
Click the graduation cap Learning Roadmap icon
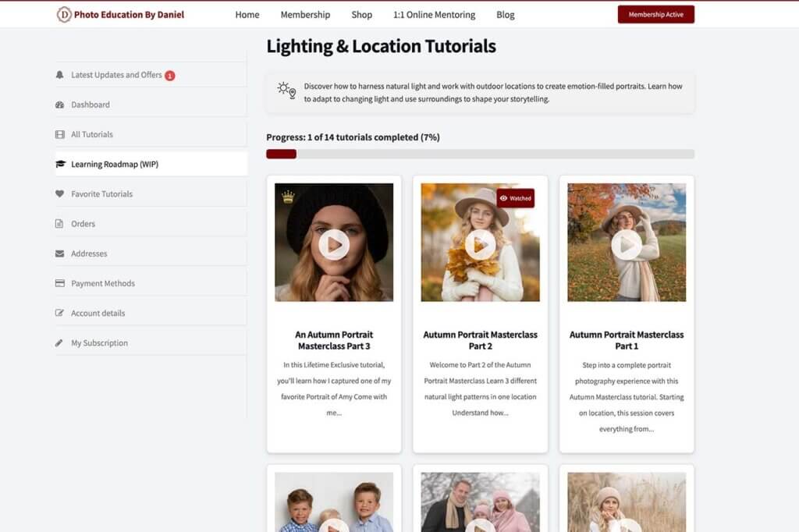click(x=61, y=164)
